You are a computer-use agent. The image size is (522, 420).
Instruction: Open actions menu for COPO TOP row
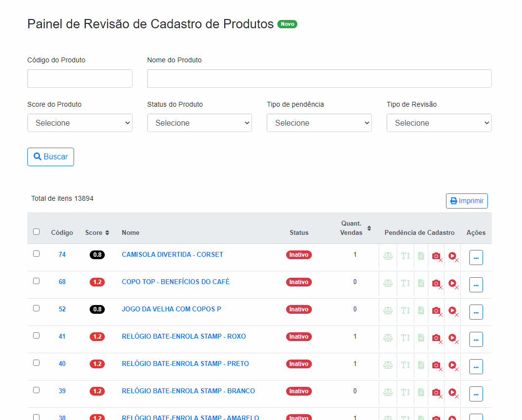(x=476, y=285)
